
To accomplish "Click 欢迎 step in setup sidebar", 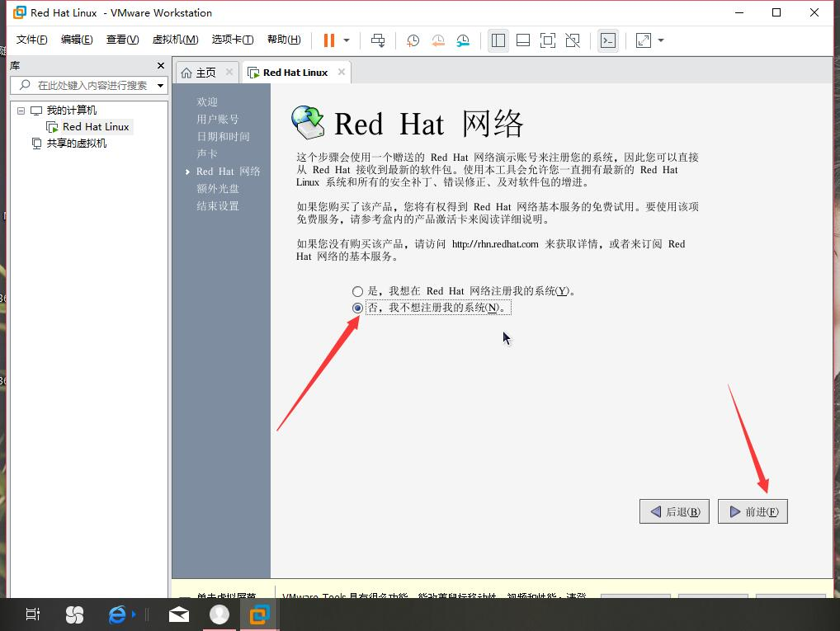I will point(207,101).
